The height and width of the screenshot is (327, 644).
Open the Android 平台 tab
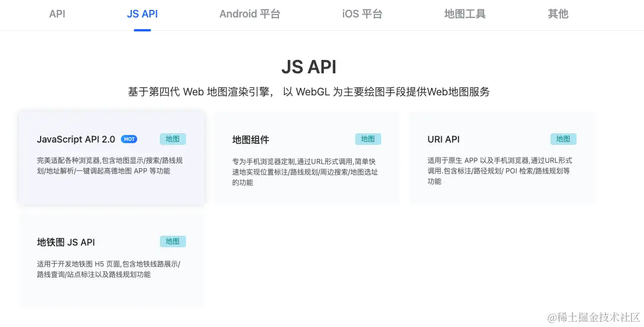(x=250, y=14)
